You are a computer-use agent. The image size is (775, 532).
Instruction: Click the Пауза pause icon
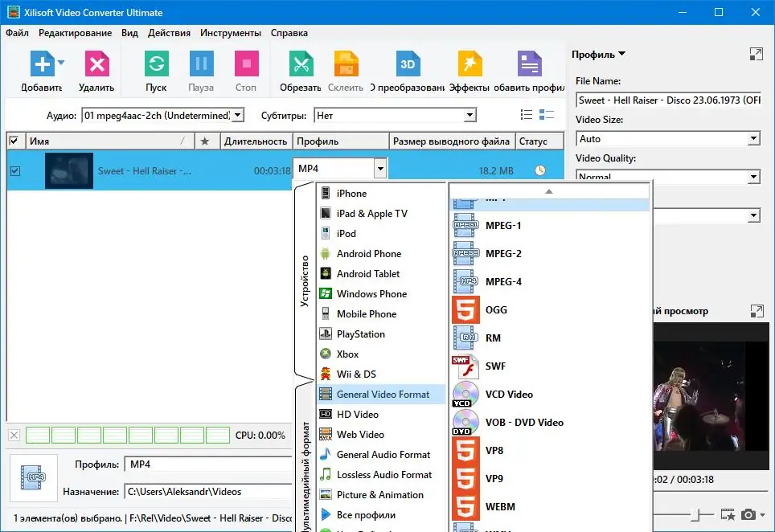[201, 63]
